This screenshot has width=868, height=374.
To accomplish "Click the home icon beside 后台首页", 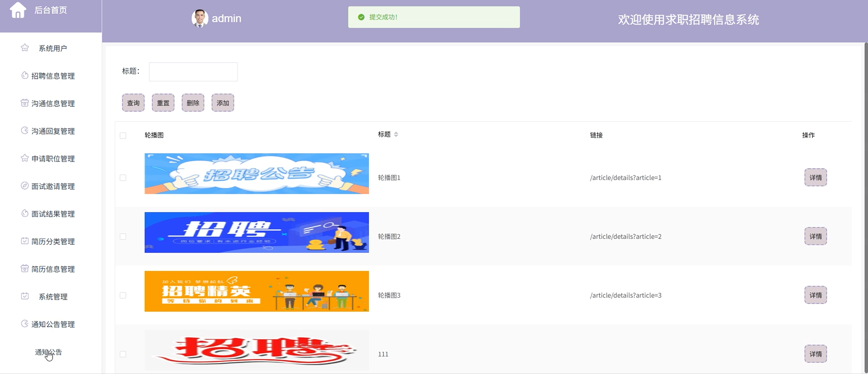I will tap(17, 10).
